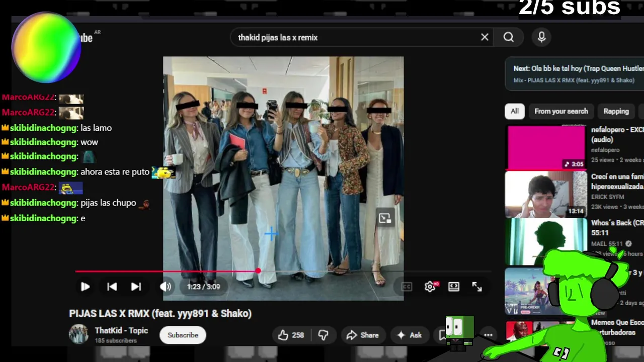Click '185 subscribers' text
Viewport: 644px width, 362px height.
[116, 340]
